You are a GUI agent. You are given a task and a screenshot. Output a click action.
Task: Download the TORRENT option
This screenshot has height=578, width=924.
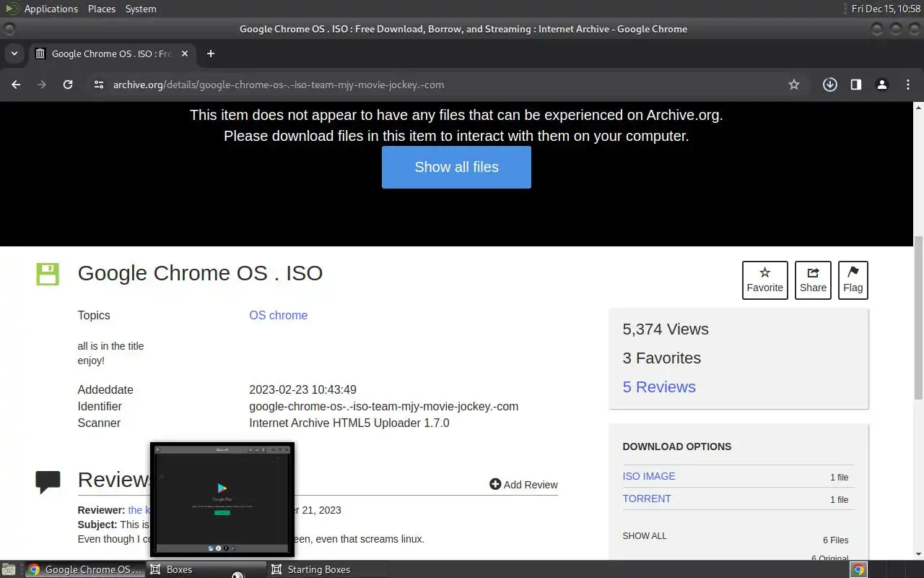pos(647,499)
